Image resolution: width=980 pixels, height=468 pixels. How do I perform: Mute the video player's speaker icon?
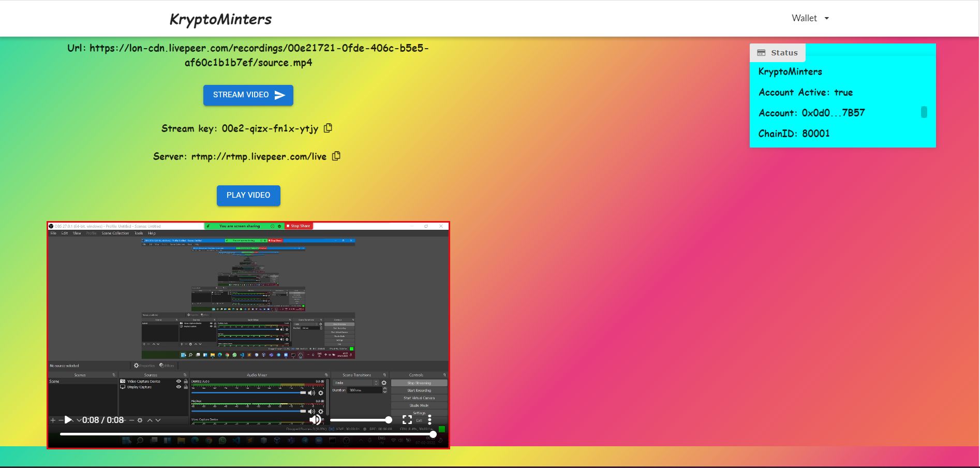(315, 420)
